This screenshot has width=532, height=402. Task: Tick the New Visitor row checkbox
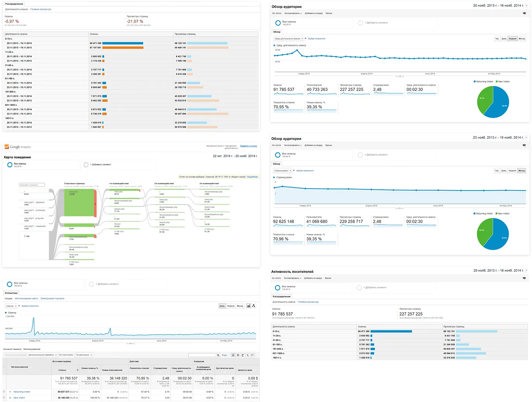coord(4,397)
